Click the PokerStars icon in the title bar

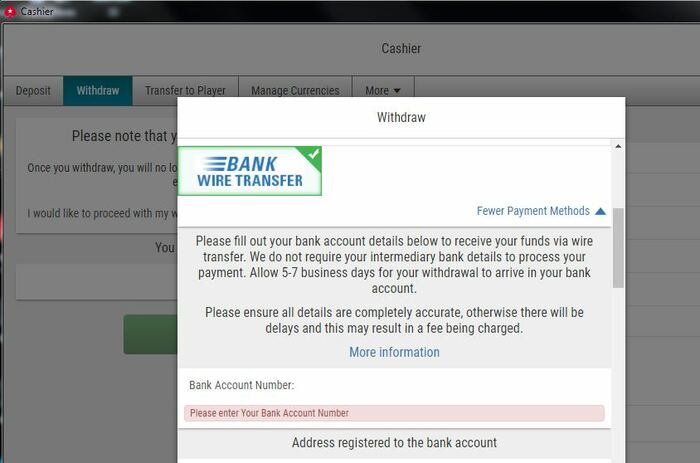coord(10,11)
